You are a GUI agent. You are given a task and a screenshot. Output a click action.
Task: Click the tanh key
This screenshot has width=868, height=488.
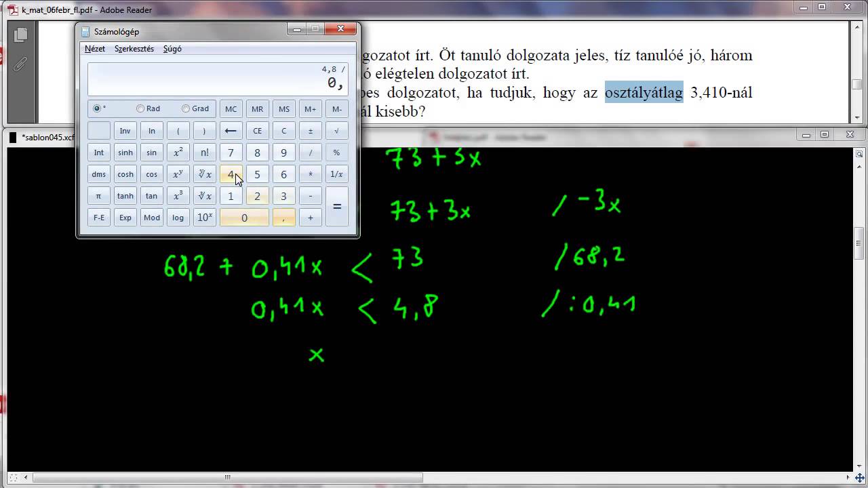coord(125,196)
